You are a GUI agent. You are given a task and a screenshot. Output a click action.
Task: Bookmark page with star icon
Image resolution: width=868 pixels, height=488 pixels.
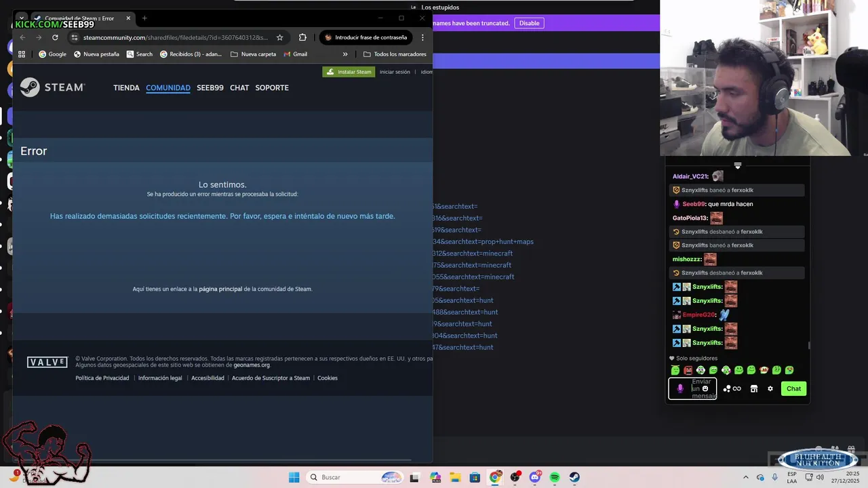[x=279, y=37]
